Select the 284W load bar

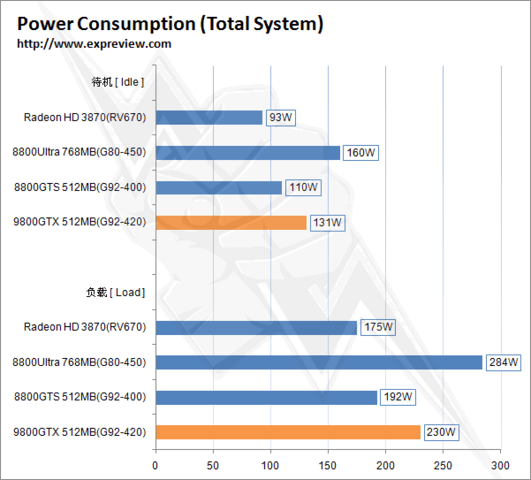tap(319, 362)
